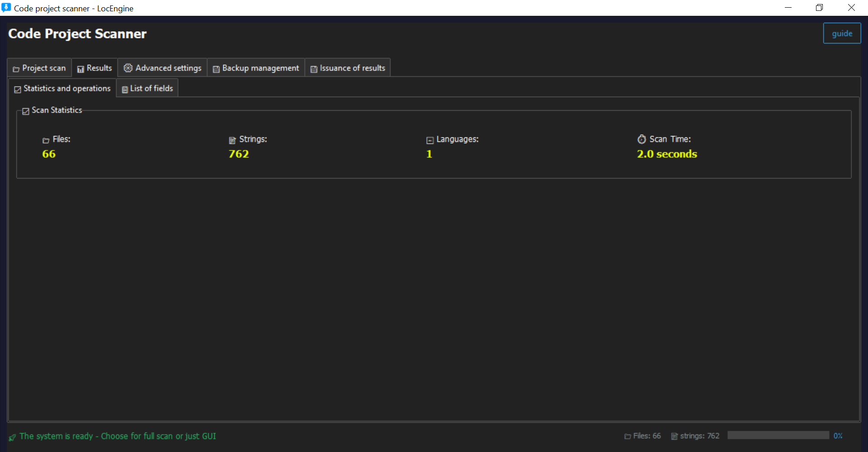Open the Advanced settings gear icon

pyautogui.click(x=128, y=68)
